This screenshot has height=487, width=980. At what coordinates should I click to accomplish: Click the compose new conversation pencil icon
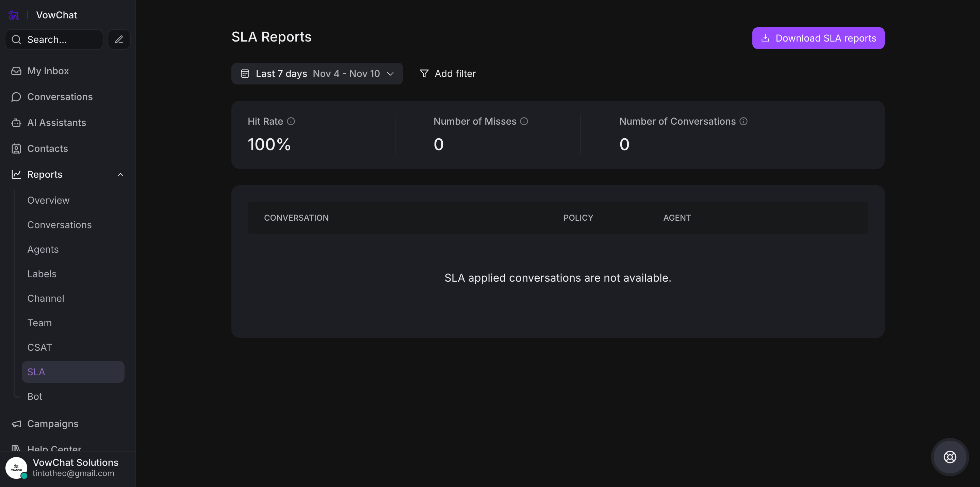point(119,40)
